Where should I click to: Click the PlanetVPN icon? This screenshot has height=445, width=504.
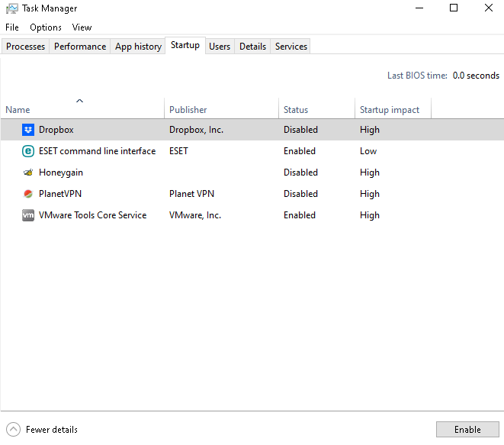pyautogui.click(x=28, y=194)
